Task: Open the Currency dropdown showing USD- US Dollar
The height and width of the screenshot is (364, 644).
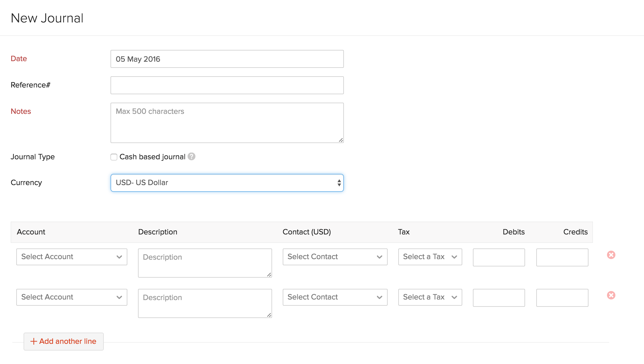Action: click(227, 183)
